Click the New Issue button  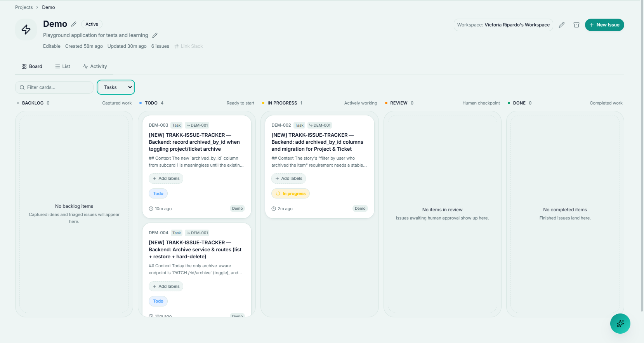click(604, 25)
